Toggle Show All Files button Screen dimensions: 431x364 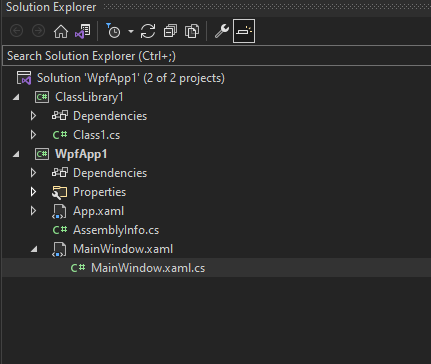click(192, 31)
